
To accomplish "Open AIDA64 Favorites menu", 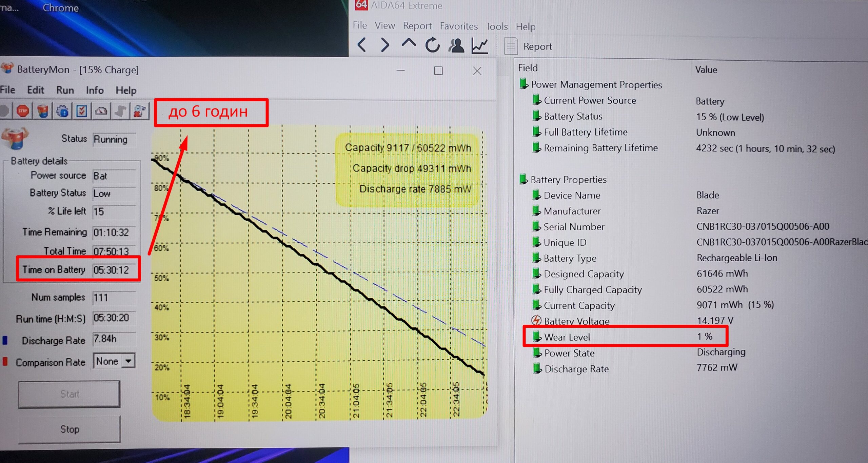I will click(458, 26).
